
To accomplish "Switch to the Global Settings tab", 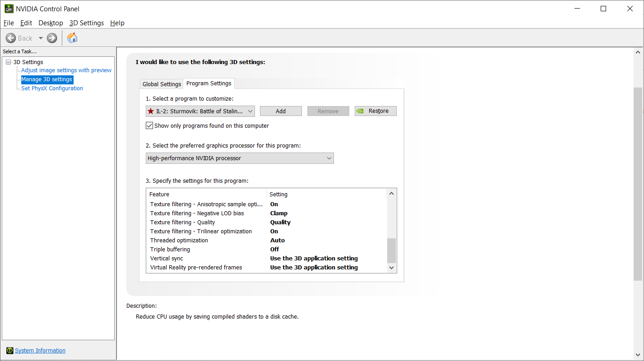I will point(162,84).
